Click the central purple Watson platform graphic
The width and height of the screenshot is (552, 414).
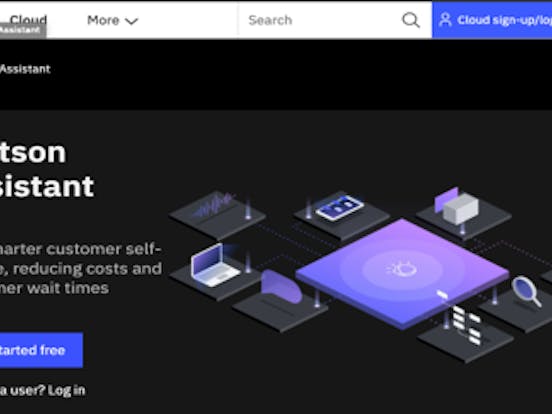tap(402, 273)
